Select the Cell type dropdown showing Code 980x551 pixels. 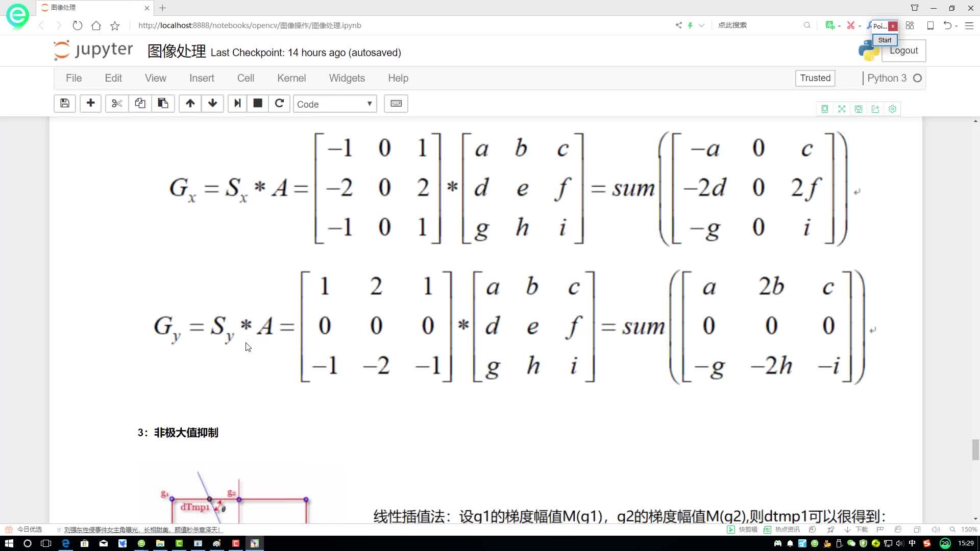(334, 104)
